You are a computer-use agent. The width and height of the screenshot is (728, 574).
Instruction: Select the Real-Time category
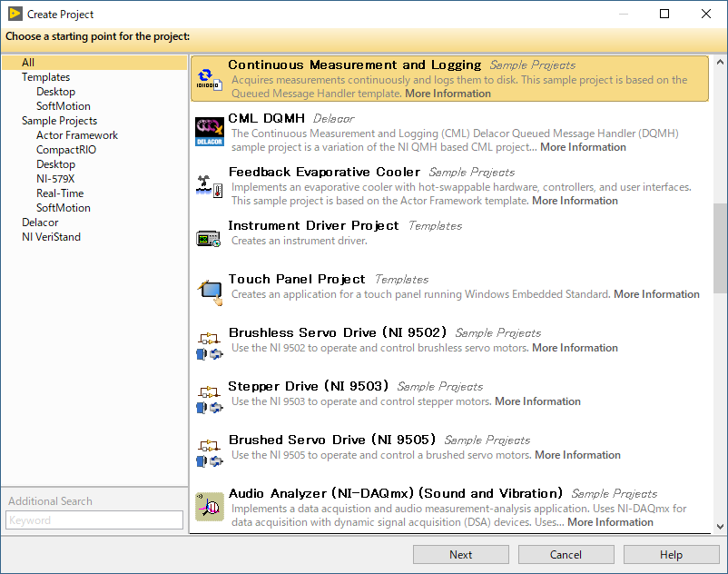(x=60, y=193)
